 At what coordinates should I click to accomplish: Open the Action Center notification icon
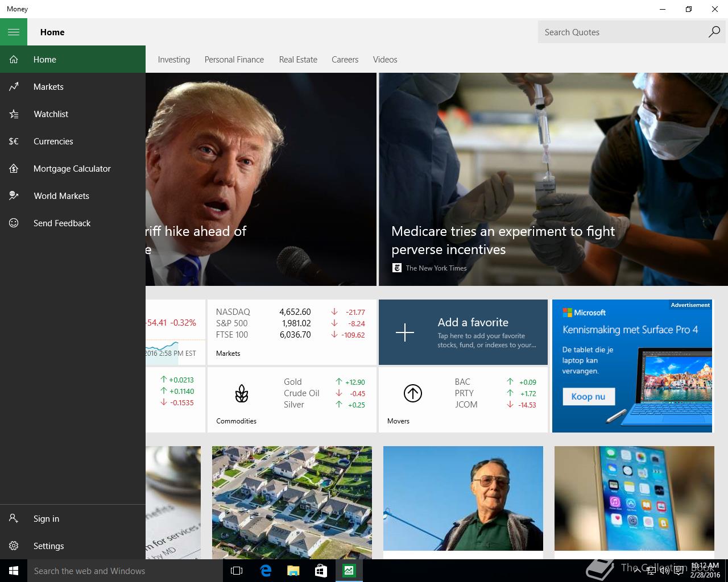[679, 571]
